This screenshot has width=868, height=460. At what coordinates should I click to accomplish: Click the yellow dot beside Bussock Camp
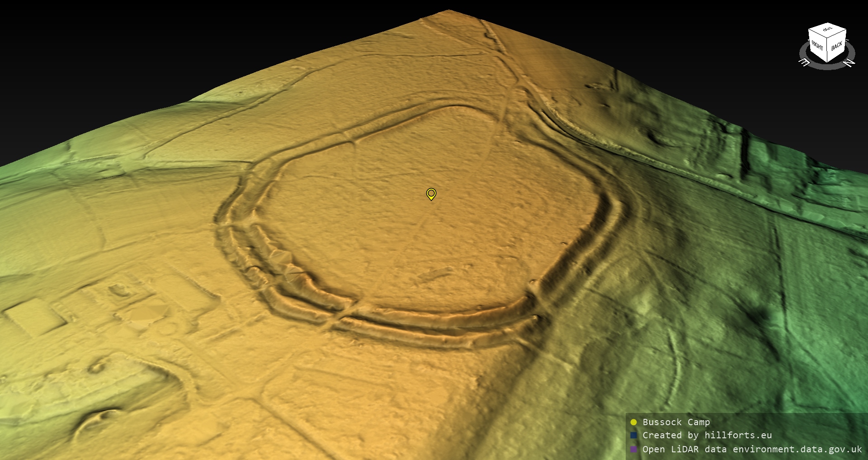[633, 422]
